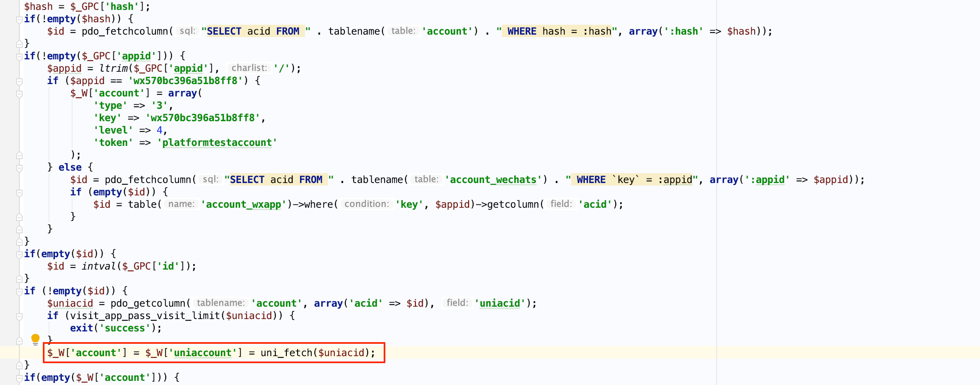Fold the if ($appid == 'wx570bc396a51b8ff8') block
This screenshot has height=385, width=980.
click(x=19, y=81)
